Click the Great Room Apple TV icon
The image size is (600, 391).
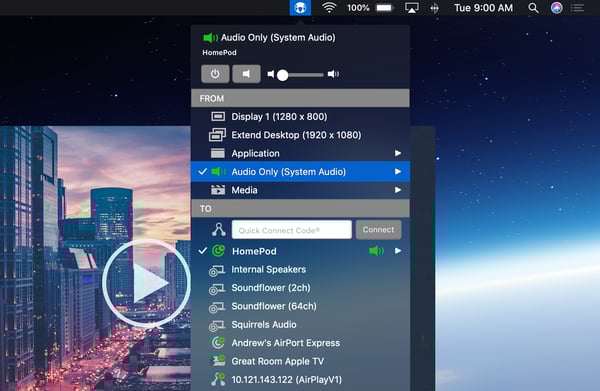(x=218, y=361)
